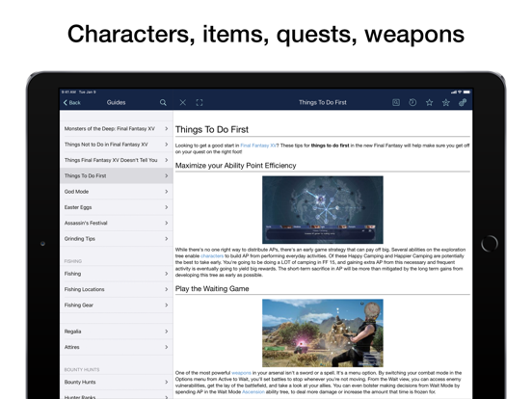Image resolution: width=532 pixels, height=399 pixels.
Task: Tap the 'FISHING' section header
Action: (73, 261)
